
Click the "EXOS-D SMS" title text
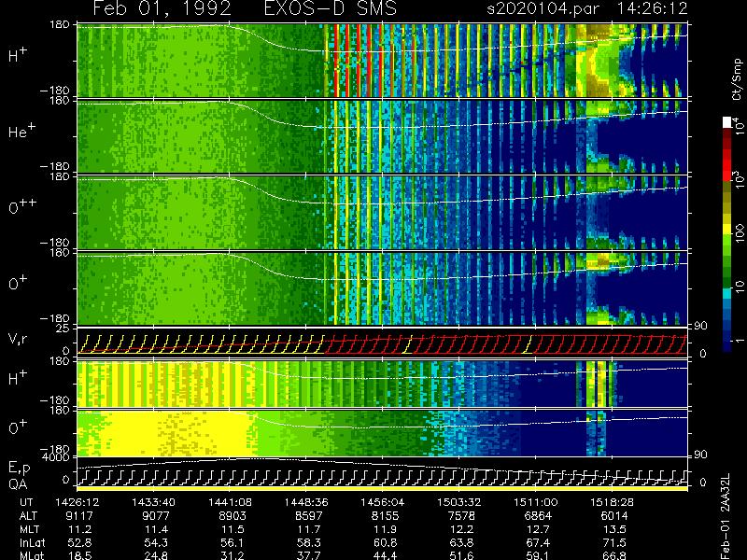(x=331, y=8)
